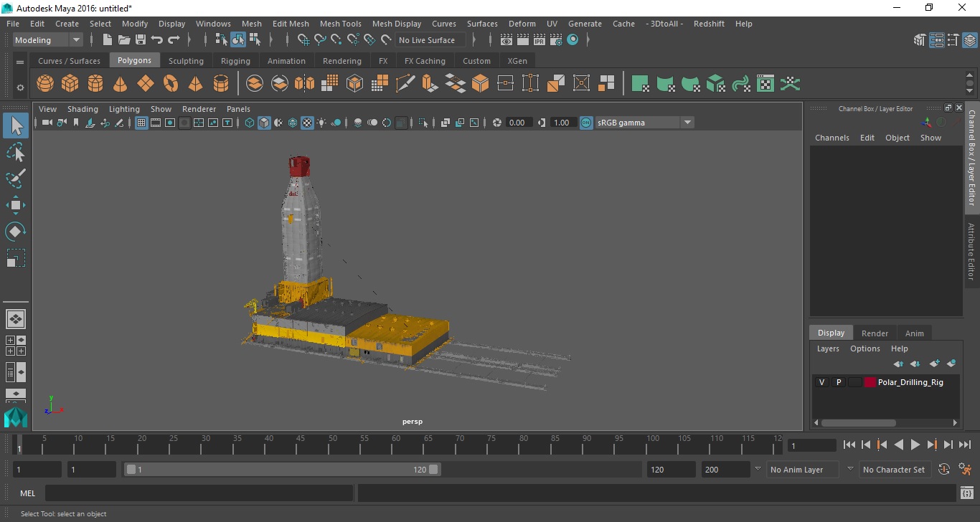The image size is (980, 522).
Task: Toggle isolate select in viewport toolbar
Action: point(423,123)
